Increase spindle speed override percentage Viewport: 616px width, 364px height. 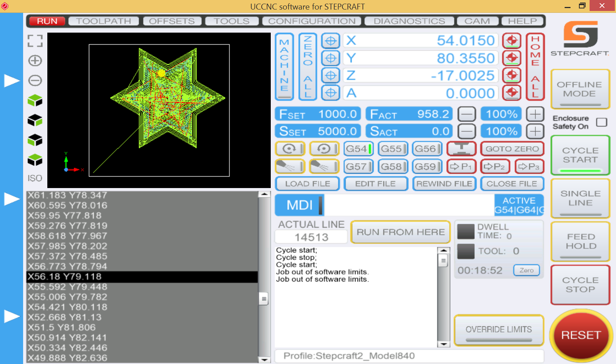click(x=535, y=131)
